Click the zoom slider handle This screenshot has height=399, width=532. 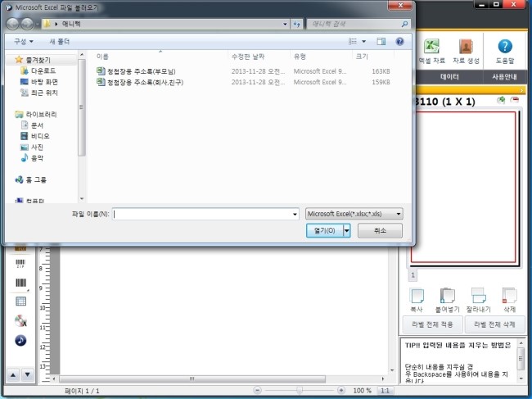click(x=300, y=391)
